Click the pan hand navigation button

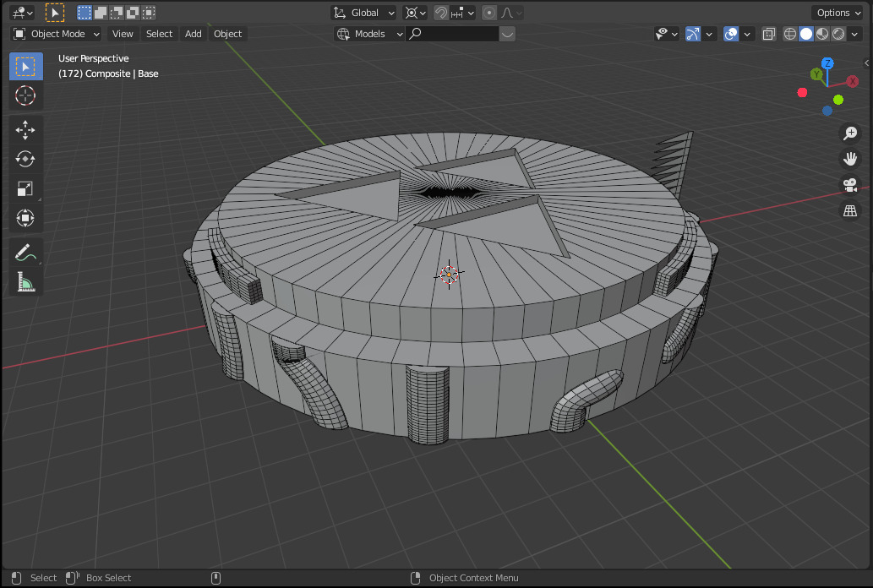pyautogui.click(x=850, y=159)
